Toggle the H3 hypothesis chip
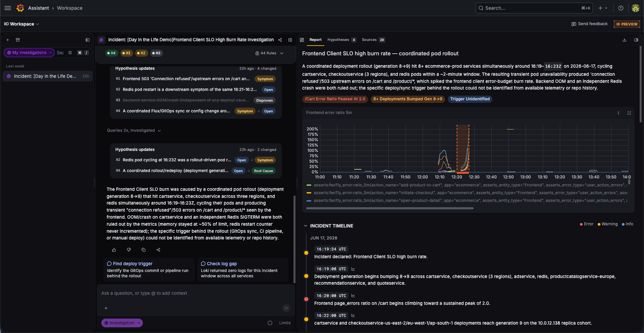 (157, 53)
